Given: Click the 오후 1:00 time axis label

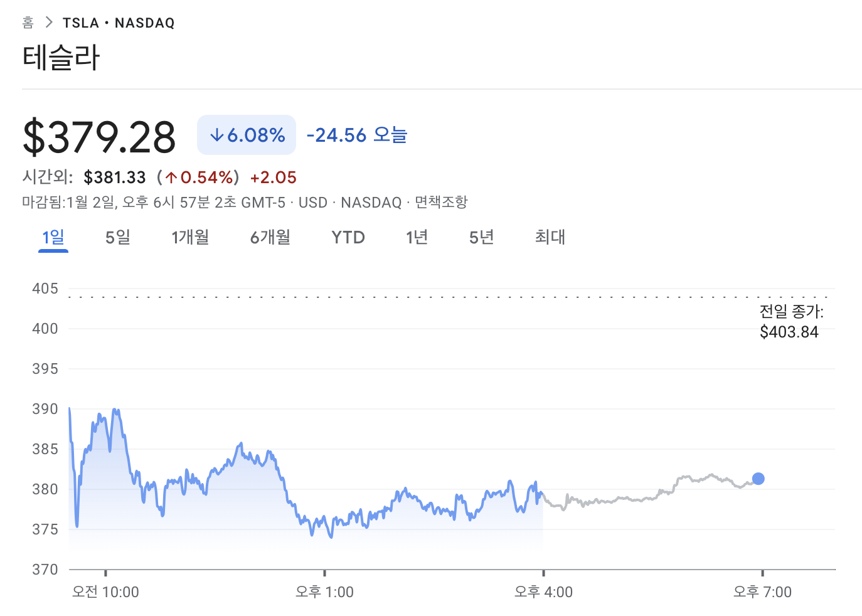Looking at the screenshot, I should pyautogui.click(x=324, y=592).
